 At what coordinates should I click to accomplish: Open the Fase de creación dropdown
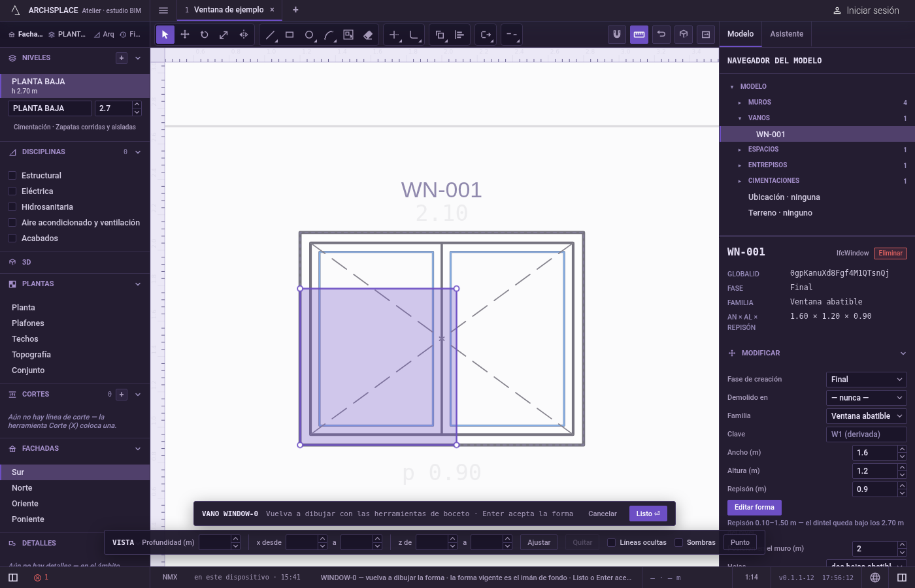click(867, 380)
